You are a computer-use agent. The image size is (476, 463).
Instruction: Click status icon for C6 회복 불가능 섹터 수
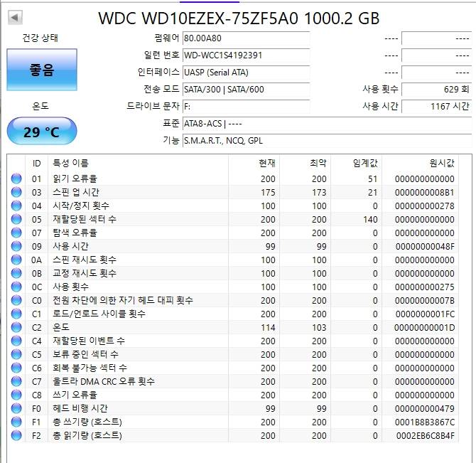coord(16,368)
